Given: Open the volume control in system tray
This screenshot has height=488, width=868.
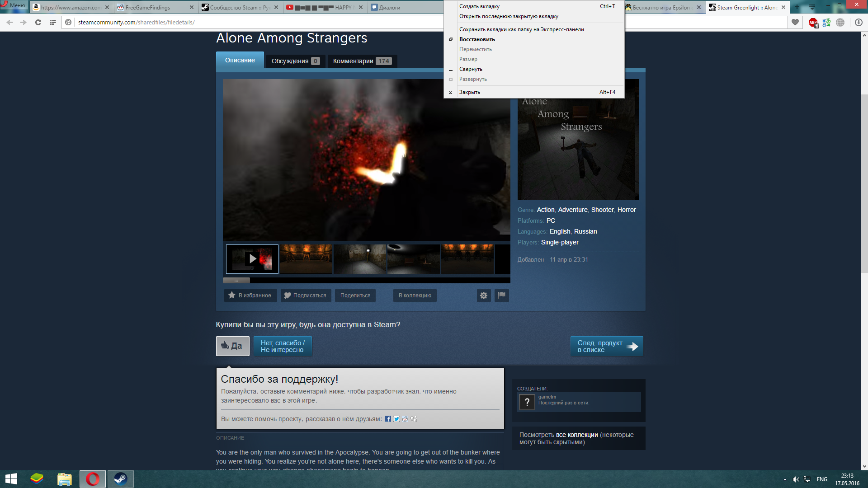Looking at the screenshot, I should [796, 479].
